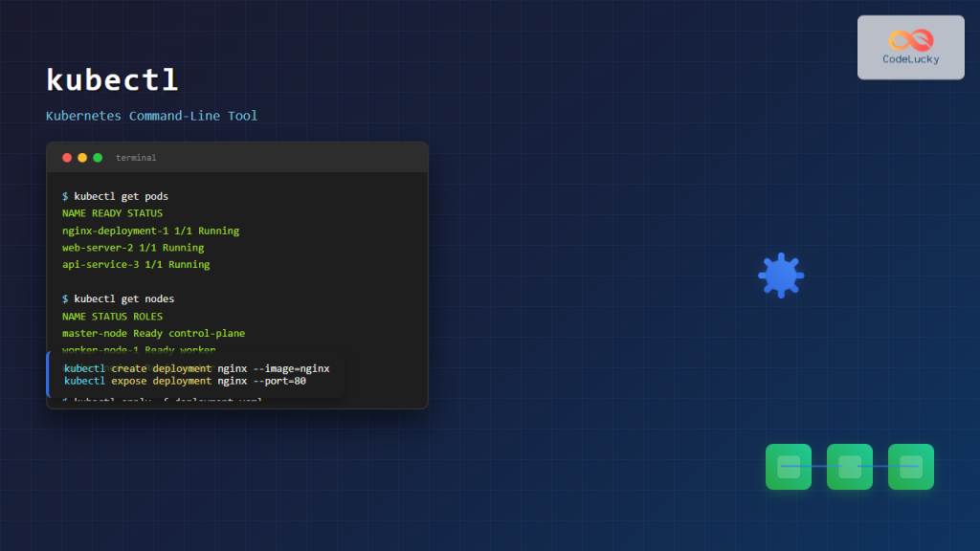Click the blue Kubernetes gear icon
The height and width of the screenshot is (551, 980).
click(781, 275)
